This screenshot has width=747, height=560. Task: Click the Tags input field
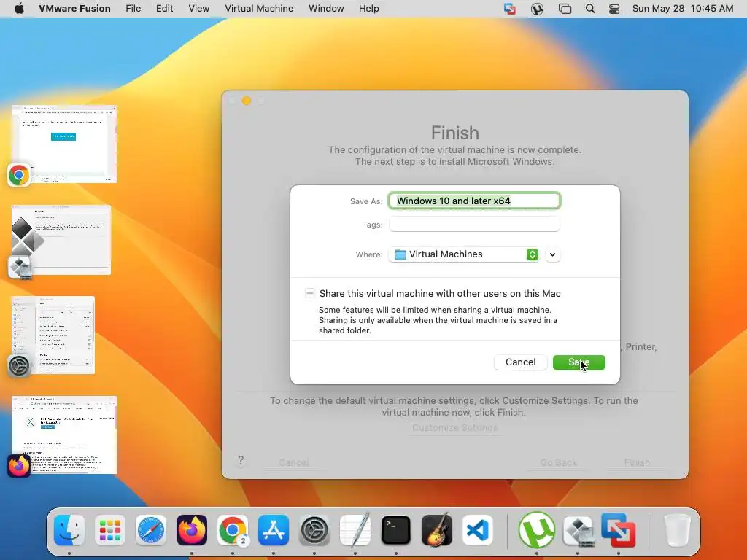474,224
